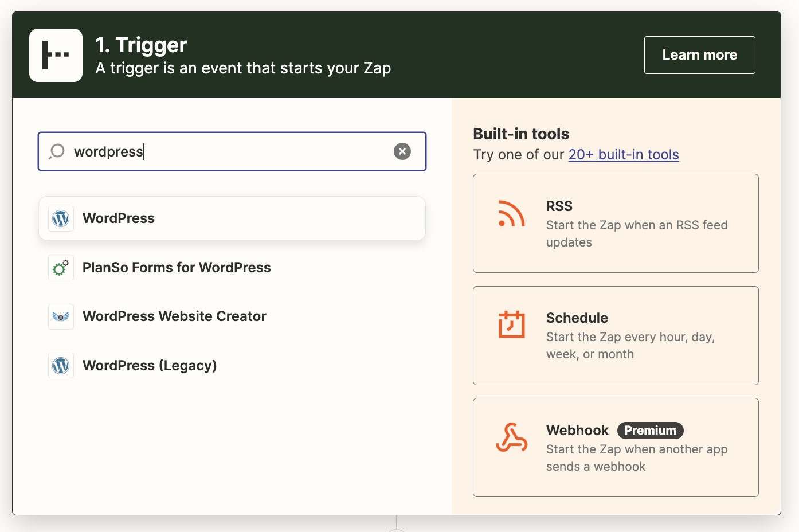The image size is (799, 532).
Task: Pick WordPress Website Creator result
Action: click(232, 316)
